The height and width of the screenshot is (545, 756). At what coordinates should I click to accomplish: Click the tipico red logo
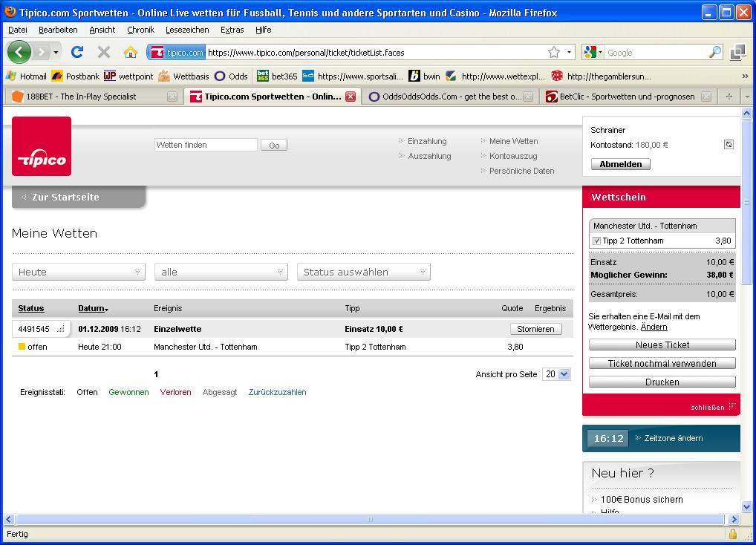[x=42, y=146]
